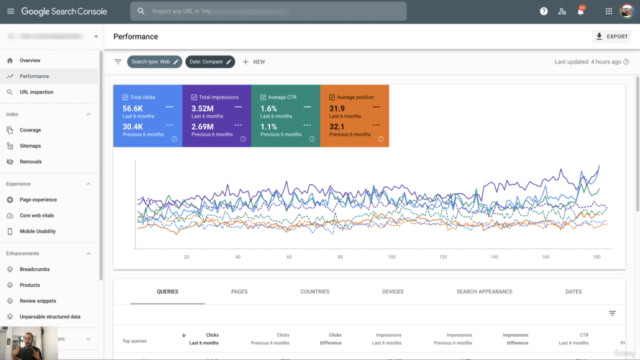Select the purple Total impressions card
640x360 pixels.
pyautogui.click(x=217, y=116)
